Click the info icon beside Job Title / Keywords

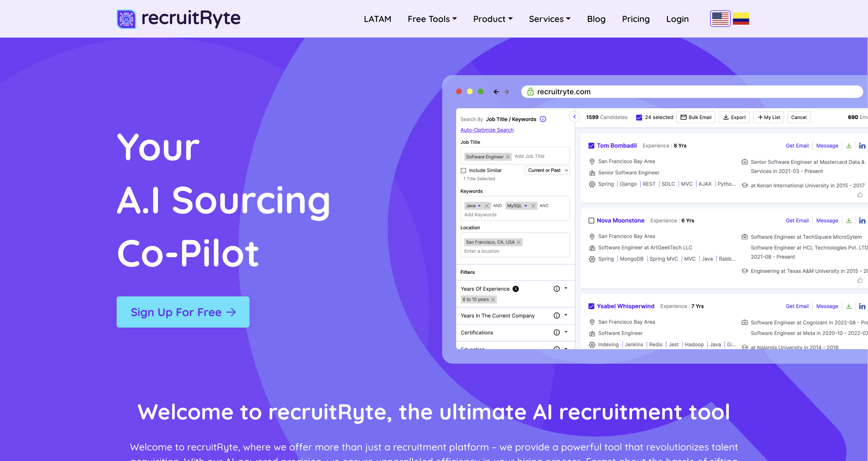543,119
